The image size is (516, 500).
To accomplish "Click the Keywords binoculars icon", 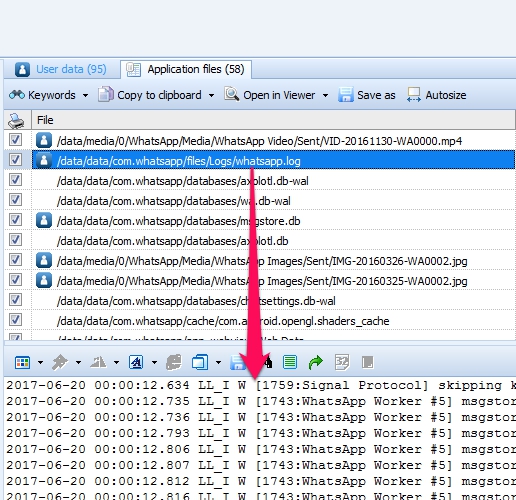I will coord(17,95).
